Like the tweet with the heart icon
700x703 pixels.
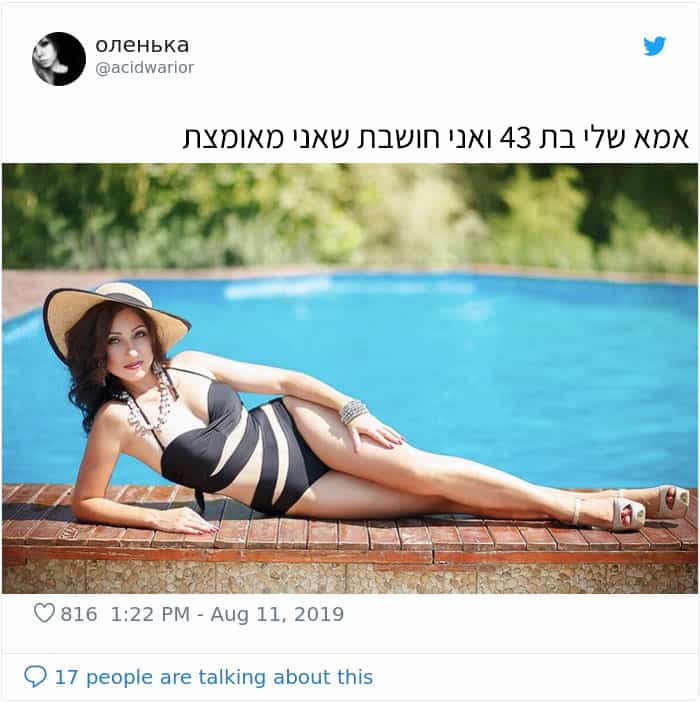point(44,613)
